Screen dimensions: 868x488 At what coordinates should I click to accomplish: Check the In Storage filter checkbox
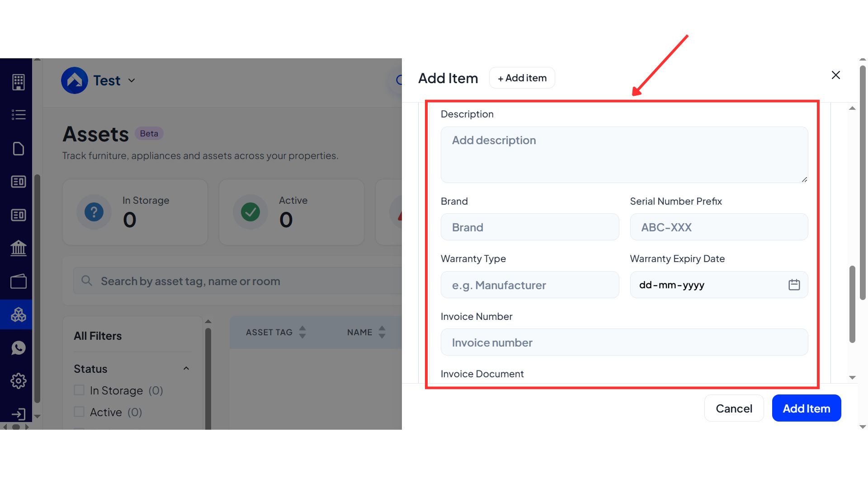[79, 390]
